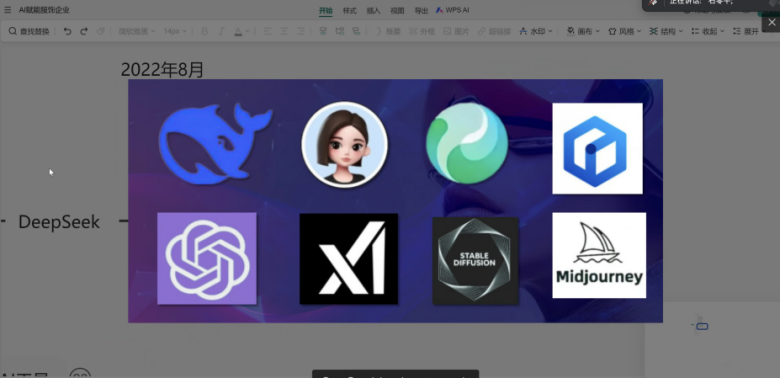Open the hamburger menu next to the title
The image size is (780, 378).
[7, 10]
